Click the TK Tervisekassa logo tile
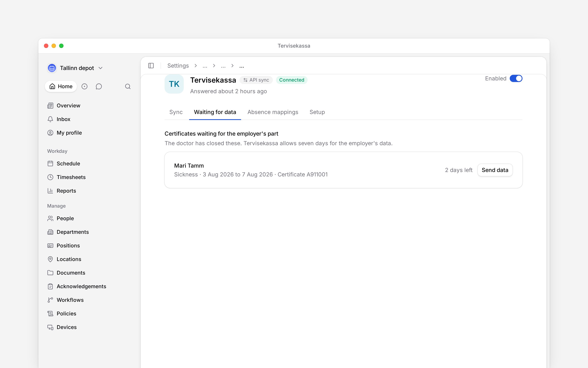 click(x=174, y=84)
